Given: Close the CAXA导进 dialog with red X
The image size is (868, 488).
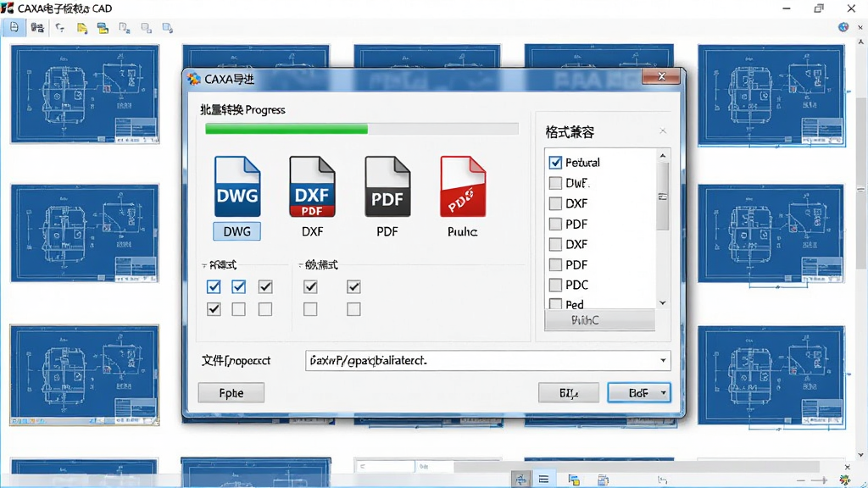Looking at the screenshot, I should pyautogui.click(x=661, y=76).
